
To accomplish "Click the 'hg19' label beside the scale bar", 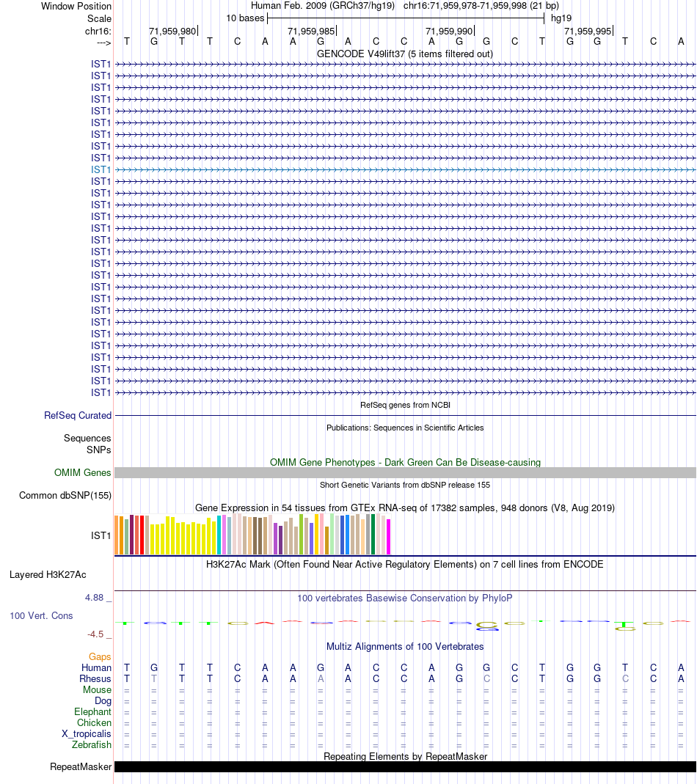I will click(x=561, y=18).
